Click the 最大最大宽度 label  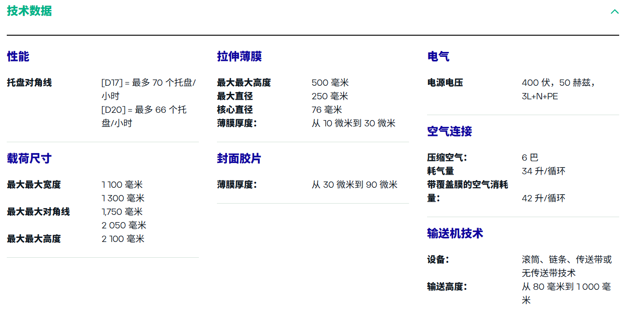pyautogui.click(x=34, y=185)
